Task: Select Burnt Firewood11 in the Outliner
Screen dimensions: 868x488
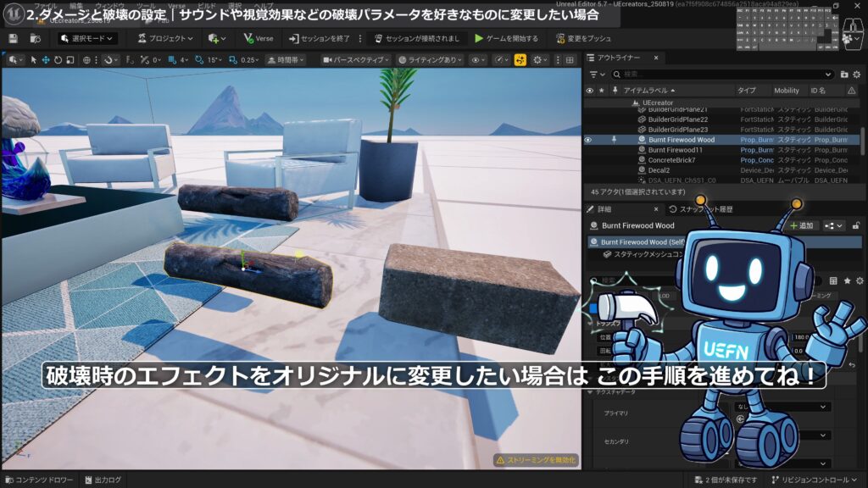Action: [675, 150]
